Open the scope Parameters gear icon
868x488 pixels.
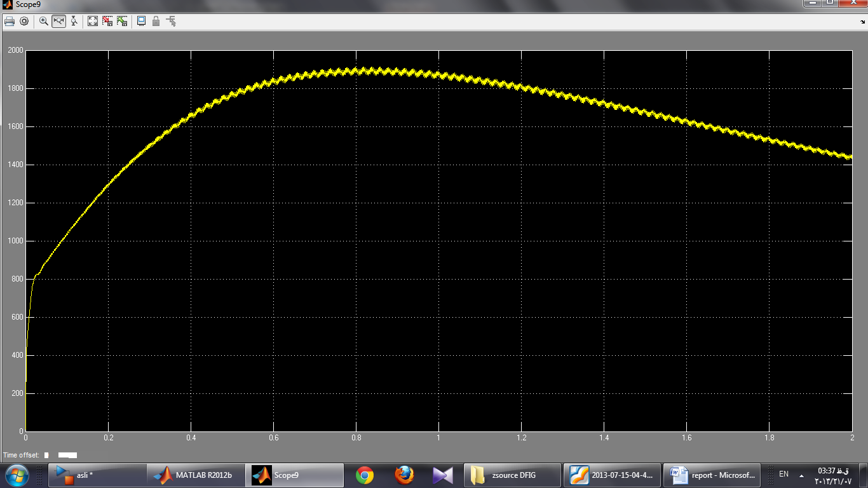click(x=24, y=21)
